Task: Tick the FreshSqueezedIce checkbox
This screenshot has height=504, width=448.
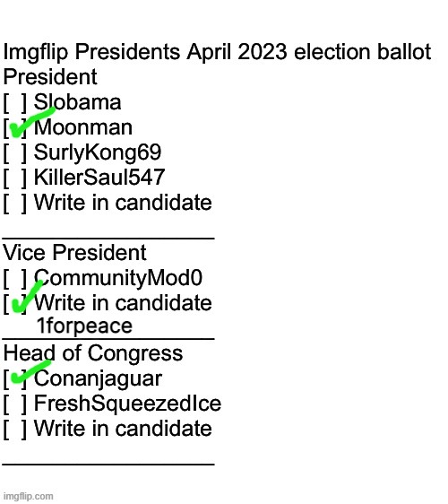Action: 14,404
